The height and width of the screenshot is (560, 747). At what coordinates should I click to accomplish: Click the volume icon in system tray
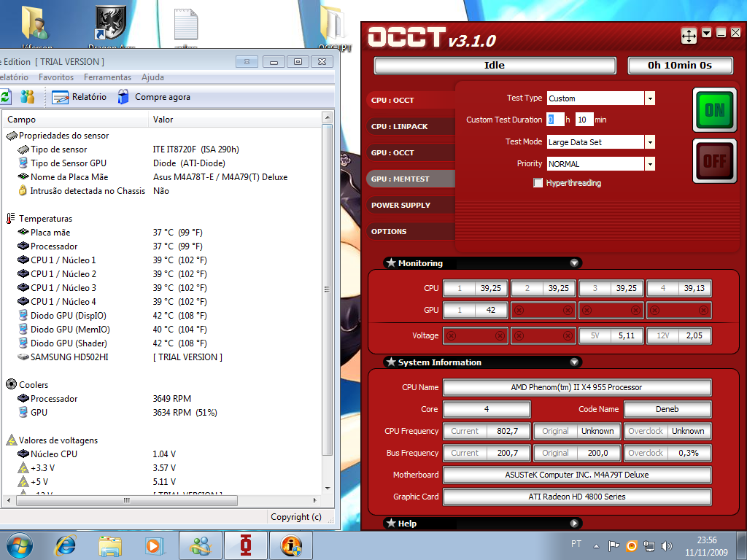click(666, 545)
